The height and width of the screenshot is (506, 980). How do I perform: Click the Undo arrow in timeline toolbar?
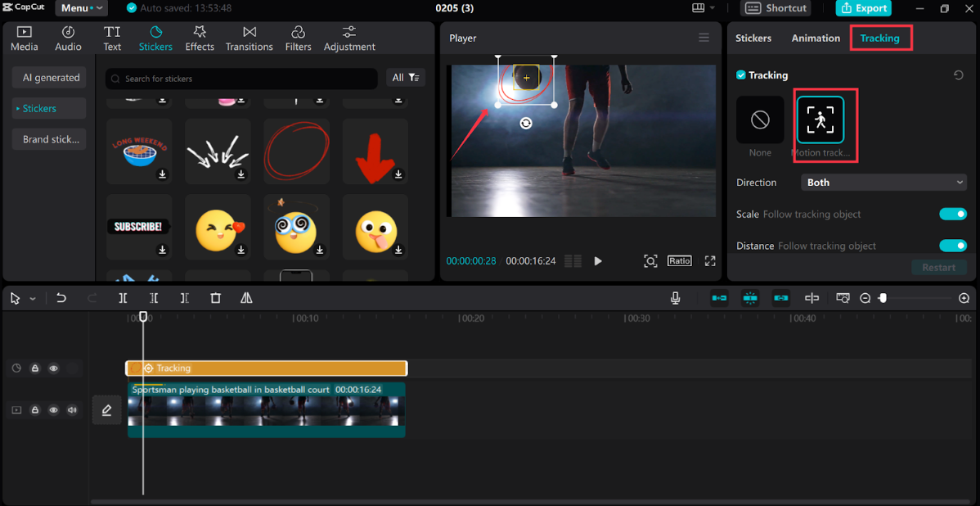[x=61, y=298]
